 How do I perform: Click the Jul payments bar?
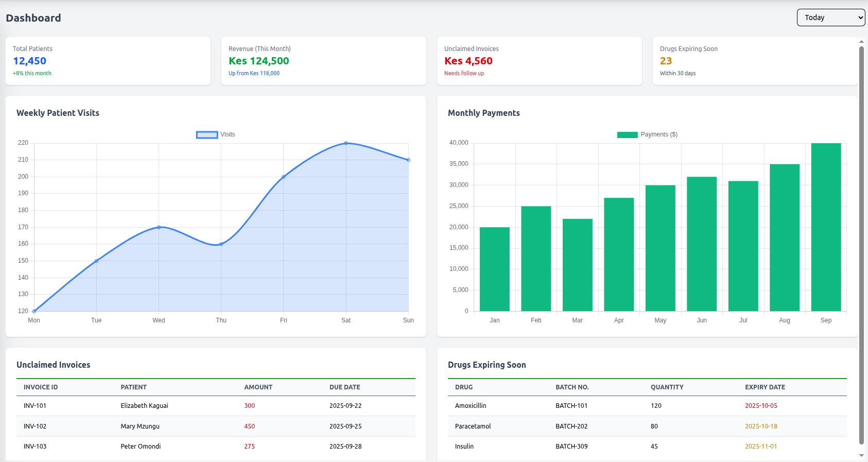[x=743, y=246]
